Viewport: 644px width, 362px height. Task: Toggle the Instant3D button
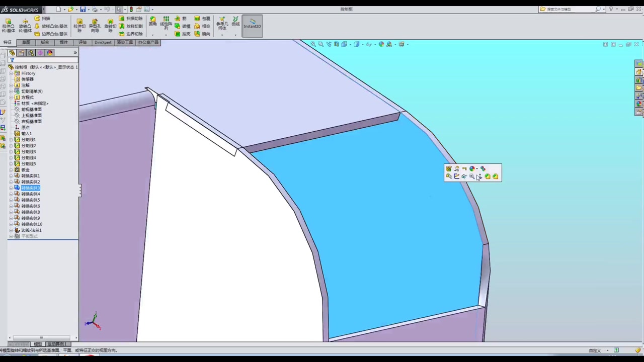pyautogui.click(x=252, y=26)
